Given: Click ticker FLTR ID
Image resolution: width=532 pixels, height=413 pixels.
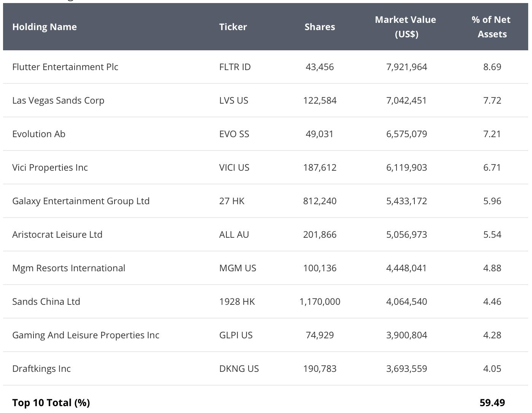Looking at the screenshot, I should pyautogui.click(x=235, y=67).
